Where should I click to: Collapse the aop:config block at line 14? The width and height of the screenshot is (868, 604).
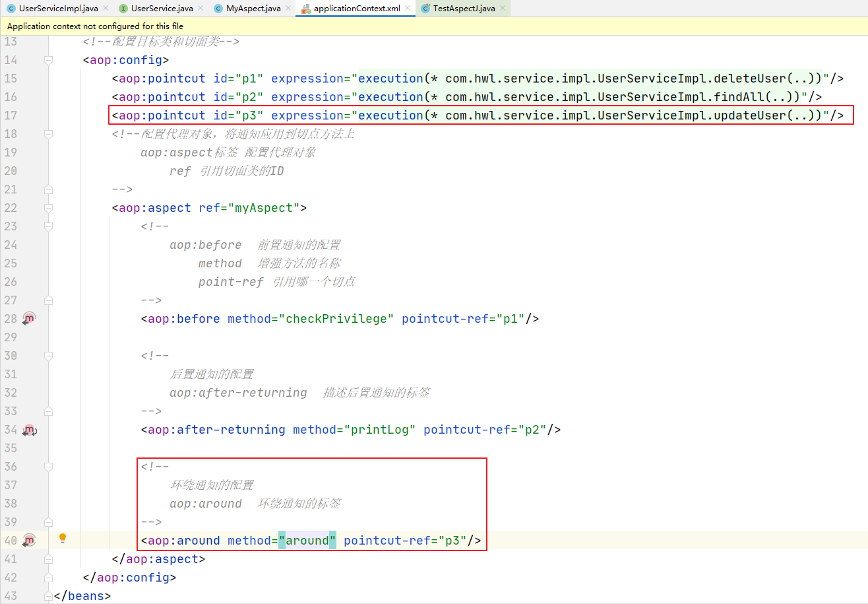pos(48,60)
